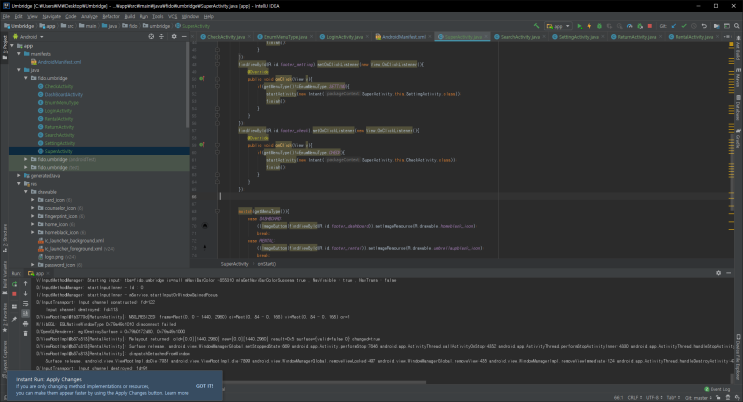The image size is (743, 402).
Task: Toggle the Project tool window stripe button
Action: [5, 47]
